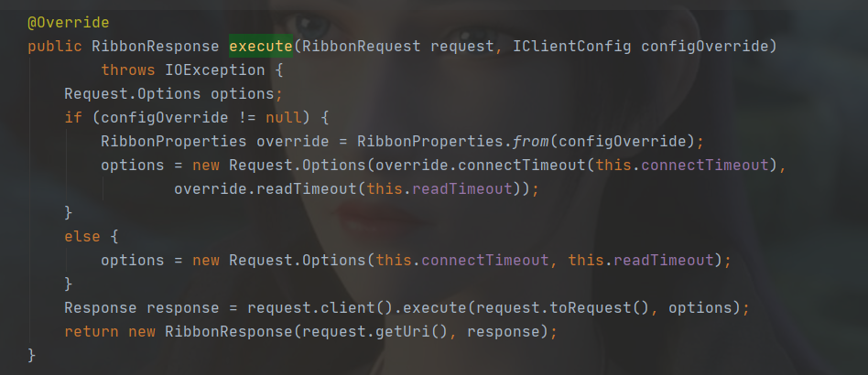This screenshot has width=868, height=375.
Task: Click this.readTimeout inside override.readTimeout
Action: coord(439,189)
